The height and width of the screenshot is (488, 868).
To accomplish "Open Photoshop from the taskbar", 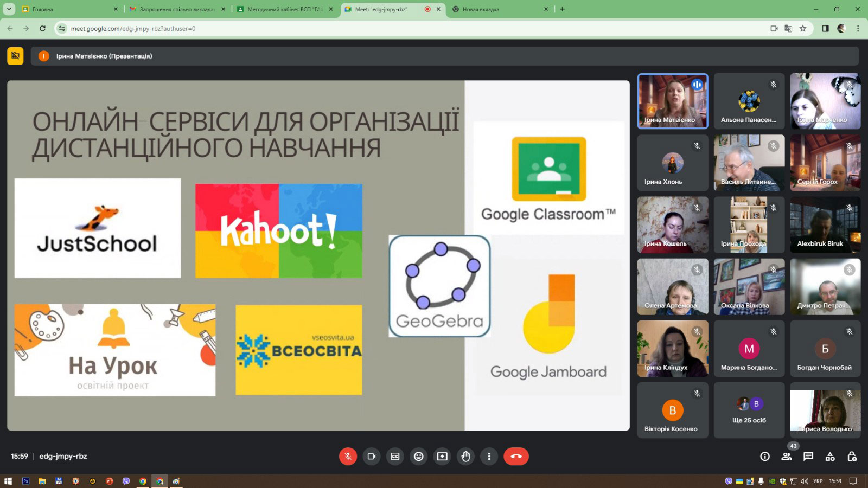I will (x=25, y=481).
